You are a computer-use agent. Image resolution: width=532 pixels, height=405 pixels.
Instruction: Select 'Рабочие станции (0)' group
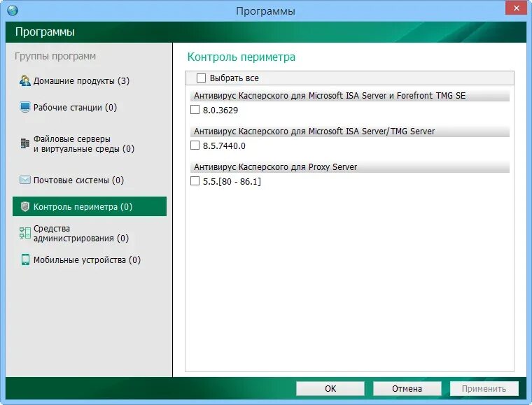tap(90, 107)
